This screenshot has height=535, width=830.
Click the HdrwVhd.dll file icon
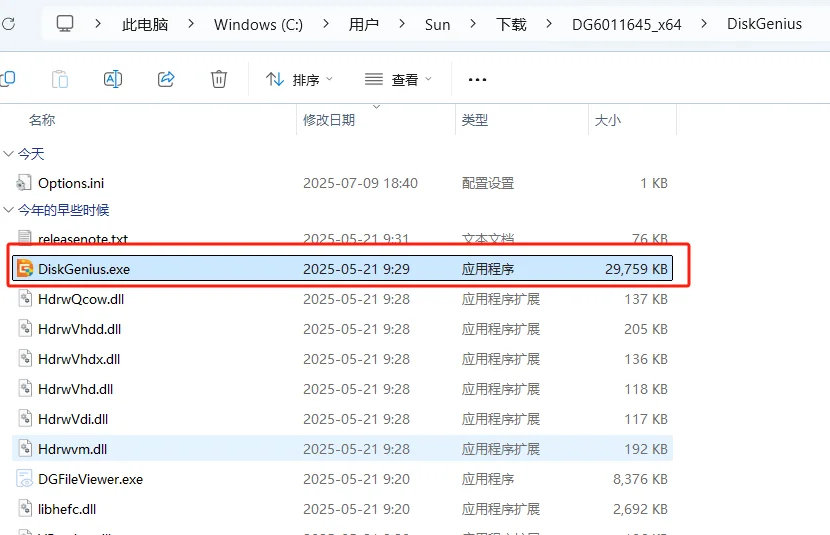tap(25, 389)
